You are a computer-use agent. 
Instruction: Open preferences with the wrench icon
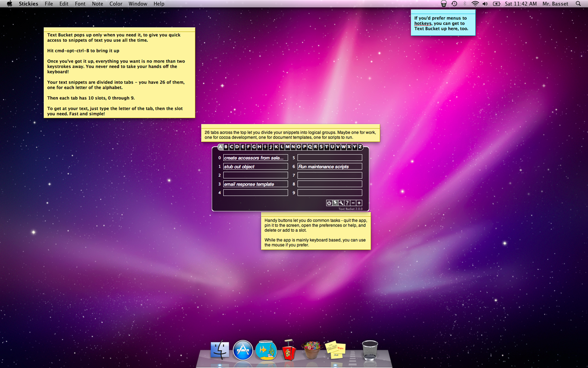(x=341, y=203)
